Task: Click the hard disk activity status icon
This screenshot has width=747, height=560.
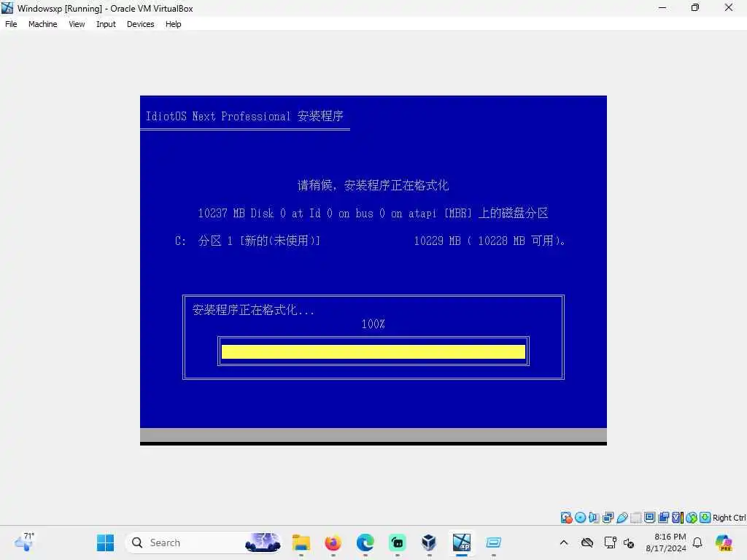Action: point(566,518)
